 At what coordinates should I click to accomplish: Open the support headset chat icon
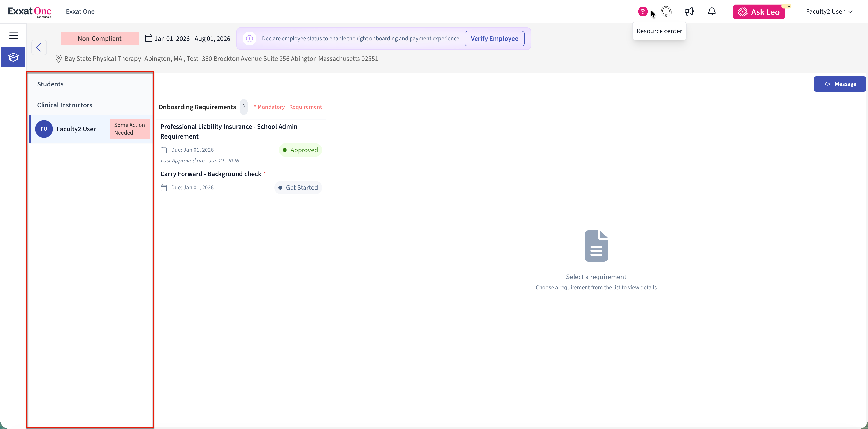pos(666,11)
